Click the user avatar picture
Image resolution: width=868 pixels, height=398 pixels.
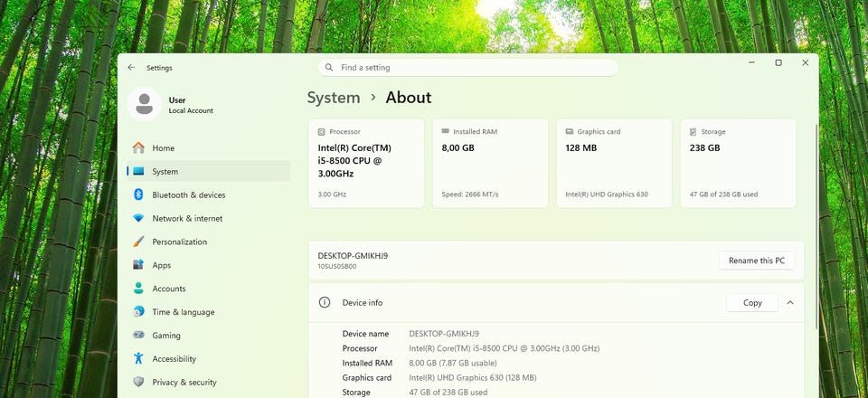(145, 104)
